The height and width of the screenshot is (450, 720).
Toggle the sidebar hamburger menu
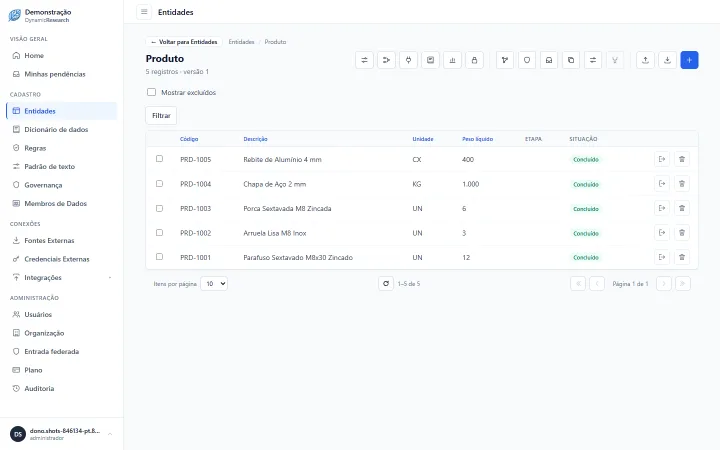144,12
